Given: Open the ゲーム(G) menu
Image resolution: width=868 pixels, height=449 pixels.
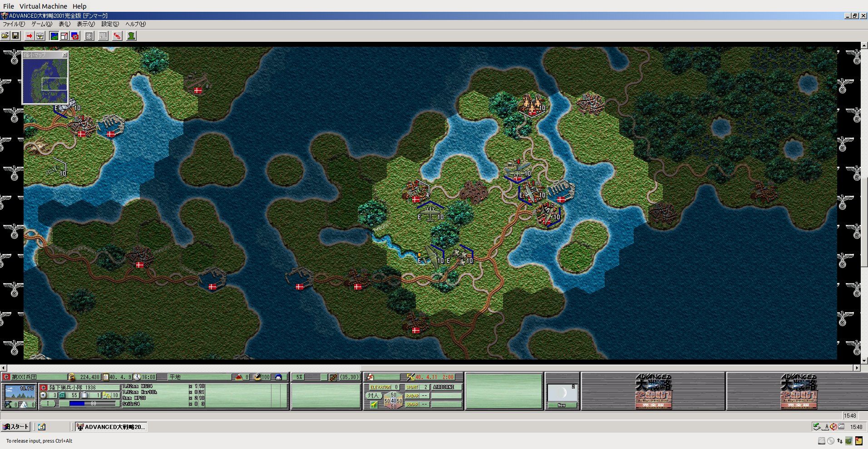Looking at the screenshot, I should [x=42, y=24].
